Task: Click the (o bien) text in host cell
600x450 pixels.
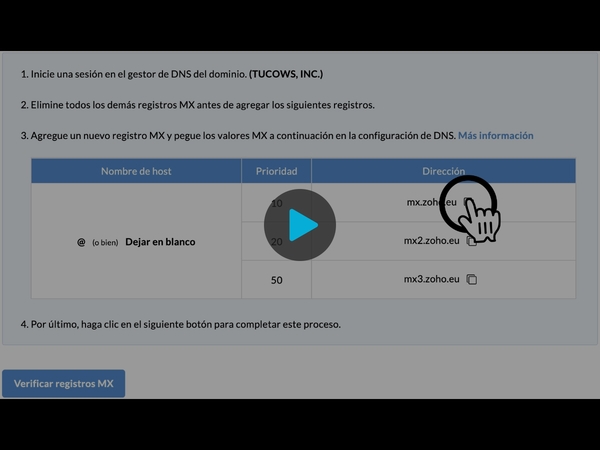Action: click(x=105, y=242)
